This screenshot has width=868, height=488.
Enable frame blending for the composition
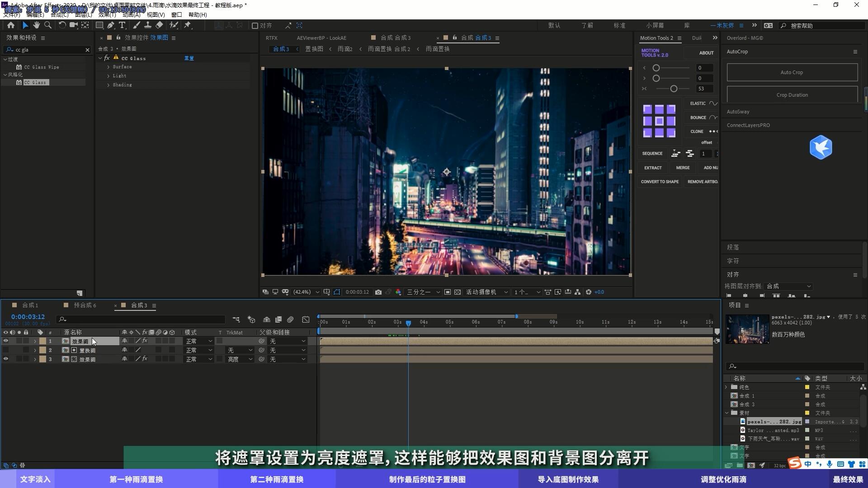[278, 319]
